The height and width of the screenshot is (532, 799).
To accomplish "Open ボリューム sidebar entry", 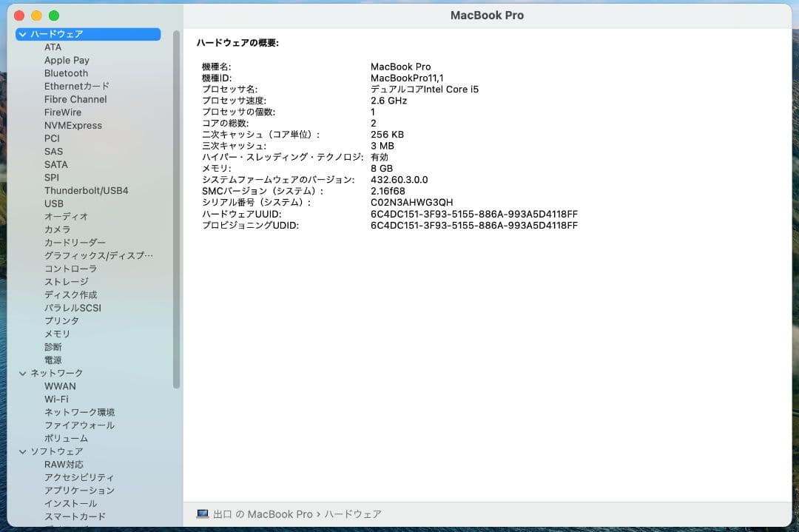I will (x=67, y=438).
